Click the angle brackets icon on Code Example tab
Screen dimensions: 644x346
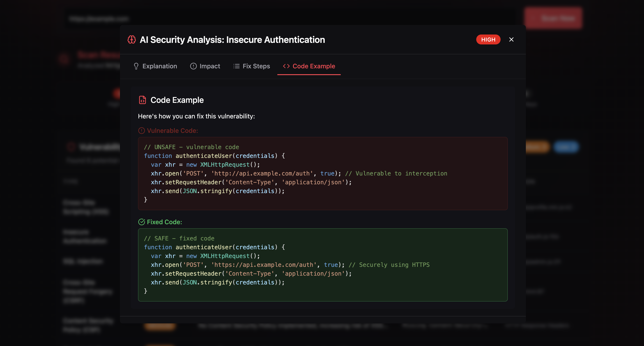(286, 66)
